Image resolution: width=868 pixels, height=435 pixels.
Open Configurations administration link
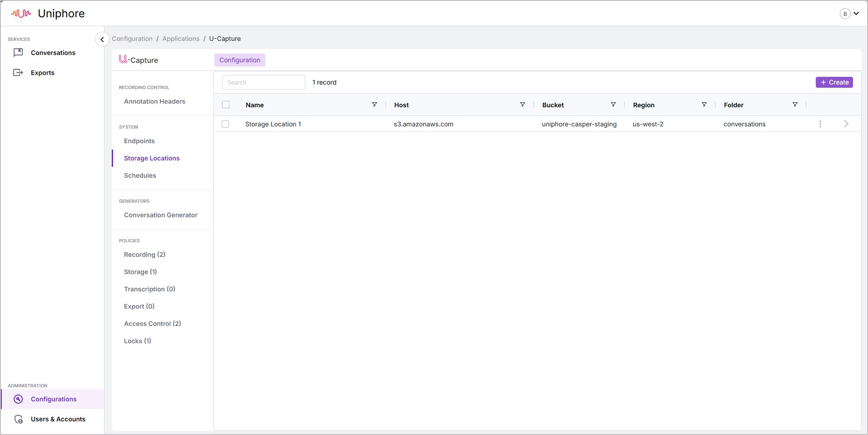54,399
